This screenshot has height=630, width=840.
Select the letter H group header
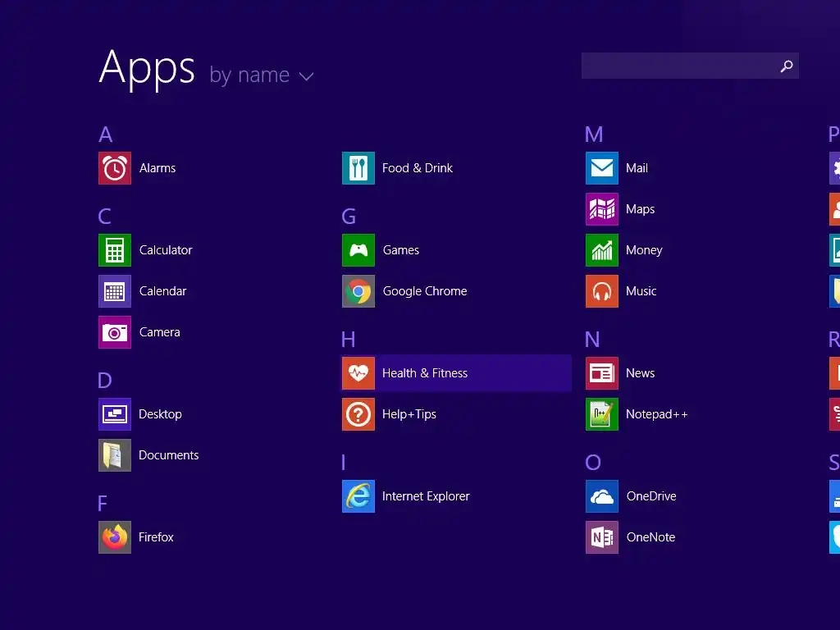click(x=348, y=340)
